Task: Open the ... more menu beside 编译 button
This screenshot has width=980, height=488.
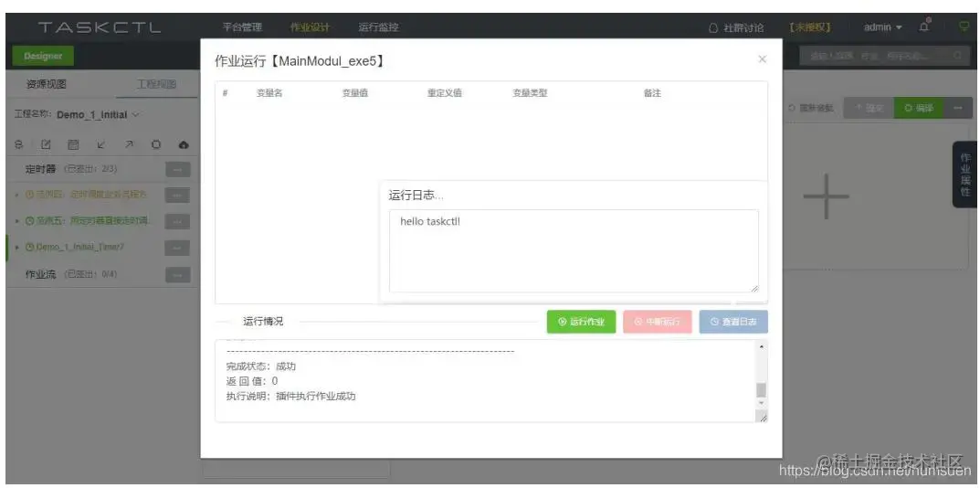Action: click(x=957, y=108)
